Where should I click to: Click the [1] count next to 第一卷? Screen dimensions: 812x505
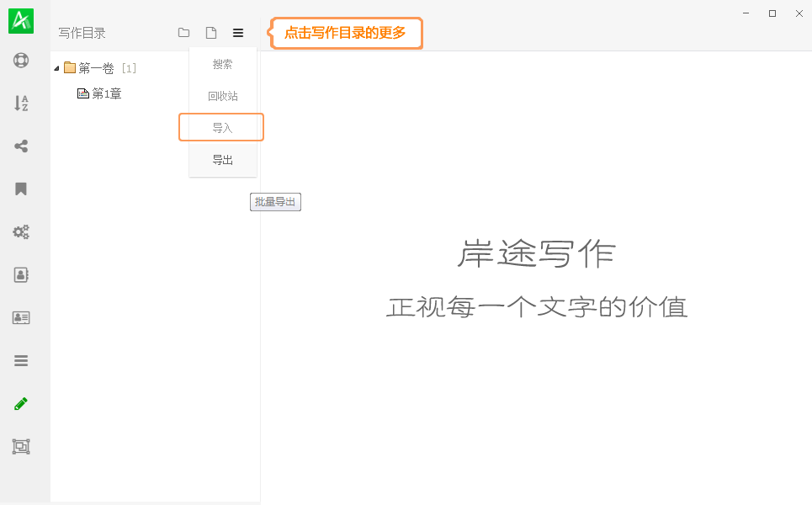pyautogui.click(x=129, y=68)
